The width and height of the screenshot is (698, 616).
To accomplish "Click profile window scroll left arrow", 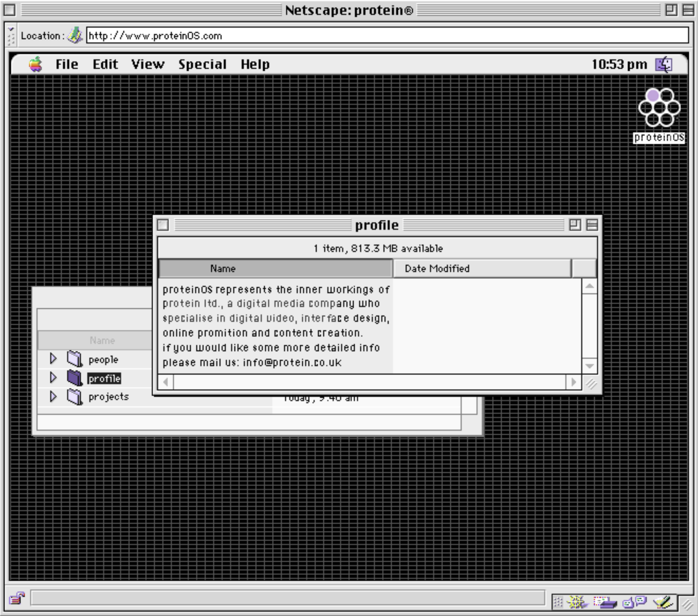I will 166,382.
